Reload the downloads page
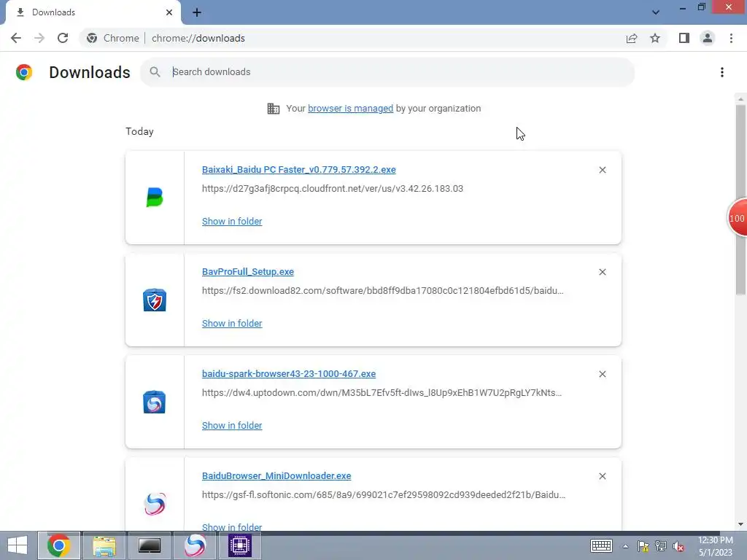 tap(63, 38)
